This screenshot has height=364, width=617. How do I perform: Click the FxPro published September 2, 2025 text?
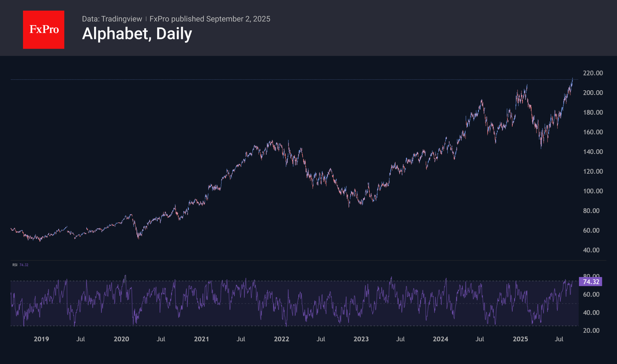tap(210, 19)
